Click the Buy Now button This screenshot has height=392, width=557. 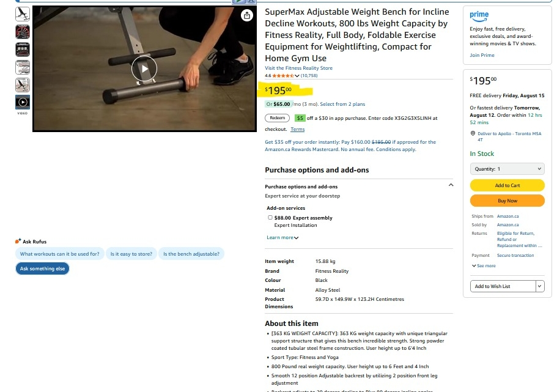tap(507, 201)
